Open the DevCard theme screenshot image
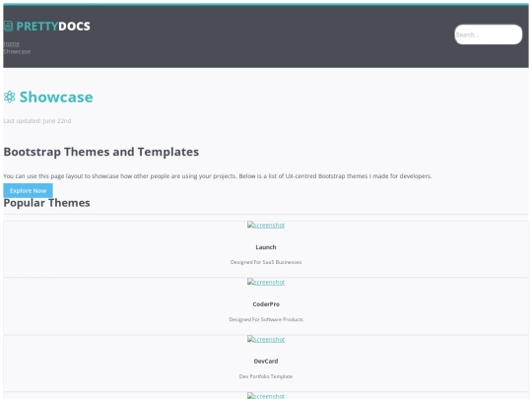 (266, 339)
